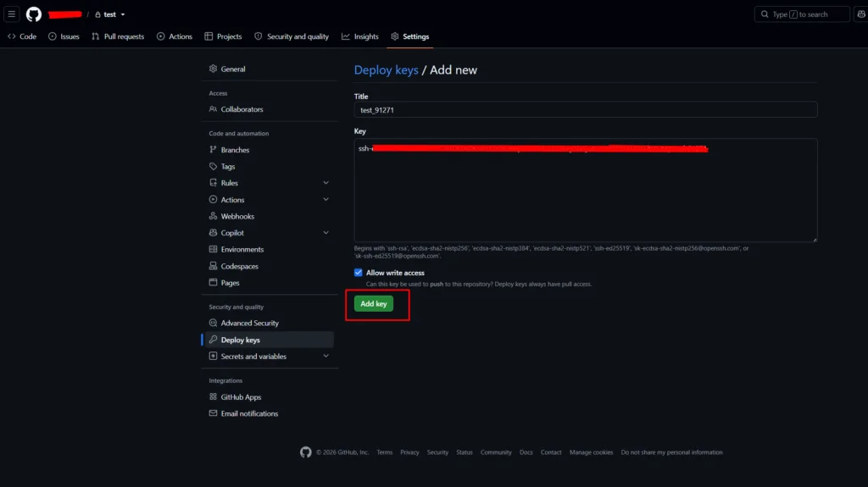Focus the Title input field

click(x=586, y=109)
